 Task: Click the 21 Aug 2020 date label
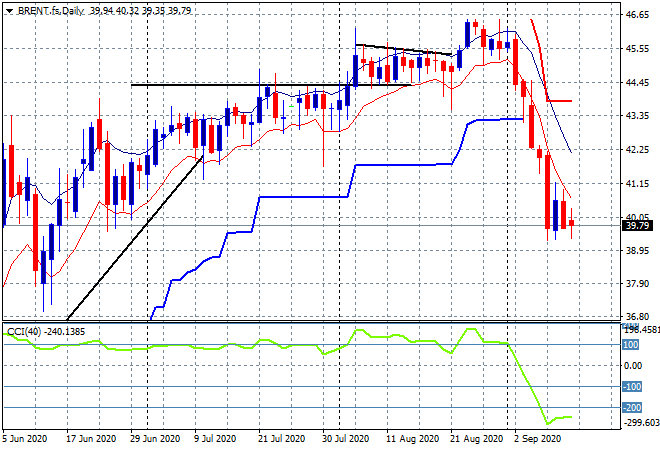click(x=476, y=439)
